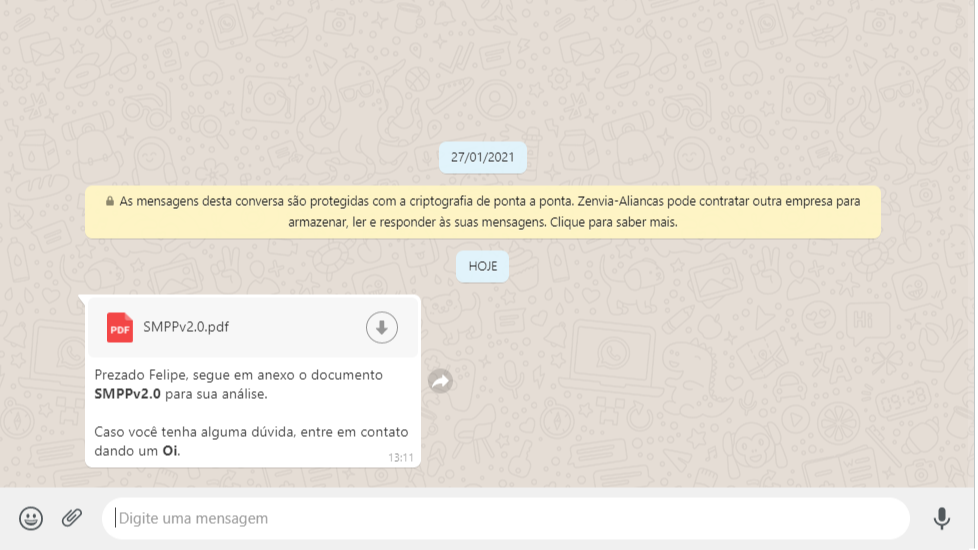978x550 pixels.
Task: Focus the 'Digite uma mensagem' input field
Action: tap(506, 518)
